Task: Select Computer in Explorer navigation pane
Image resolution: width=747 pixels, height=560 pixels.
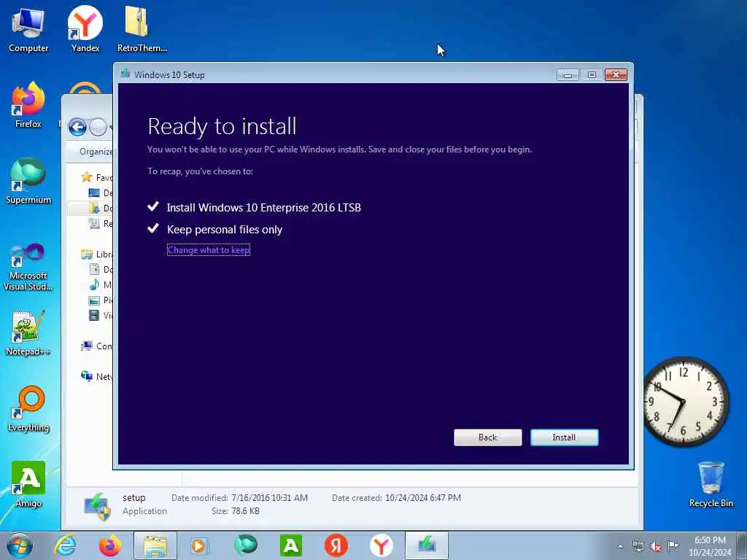Action: (x=97, y=346)
